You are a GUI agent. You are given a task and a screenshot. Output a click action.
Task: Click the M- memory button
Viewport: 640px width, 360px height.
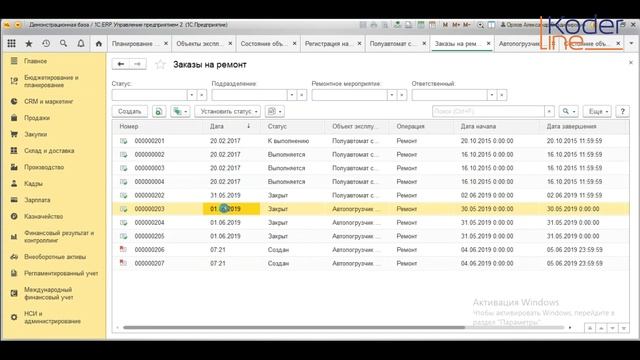point(467,25)
